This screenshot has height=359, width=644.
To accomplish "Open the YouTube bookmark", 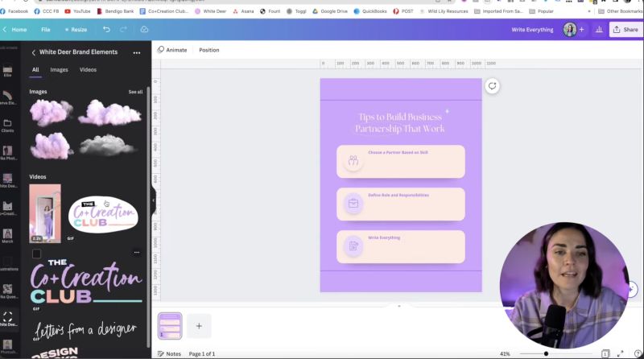I will coord(77,11).
